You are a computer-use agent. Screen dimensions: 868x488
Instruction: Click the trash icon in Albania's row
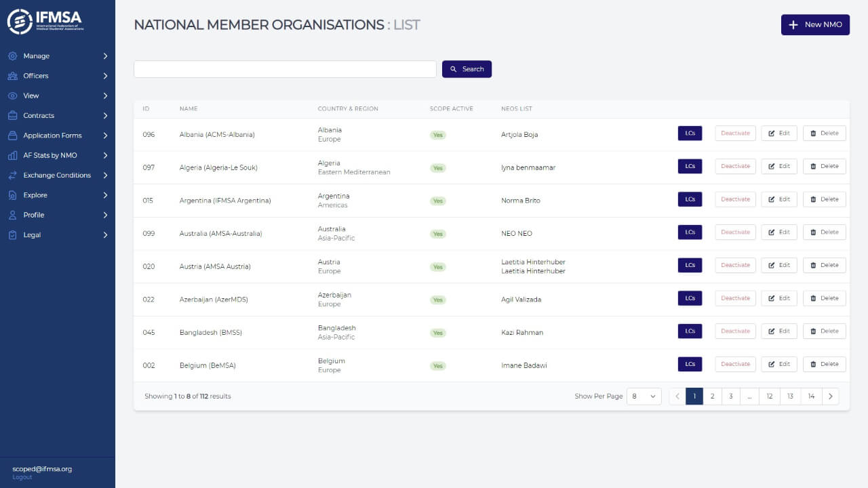pyautogui.click(x=814, y=134)
